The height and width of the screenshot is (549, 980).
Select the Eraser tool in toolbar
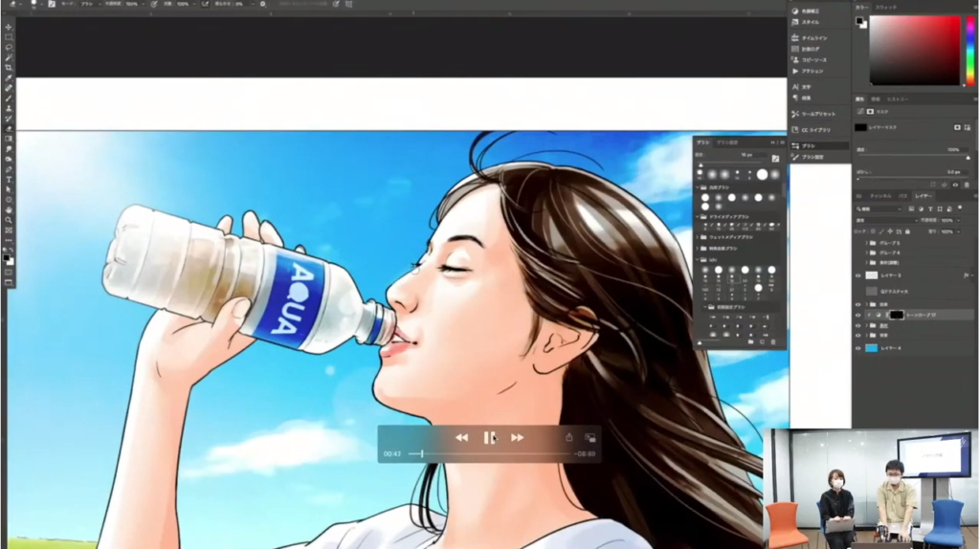(x=9, y=129)
